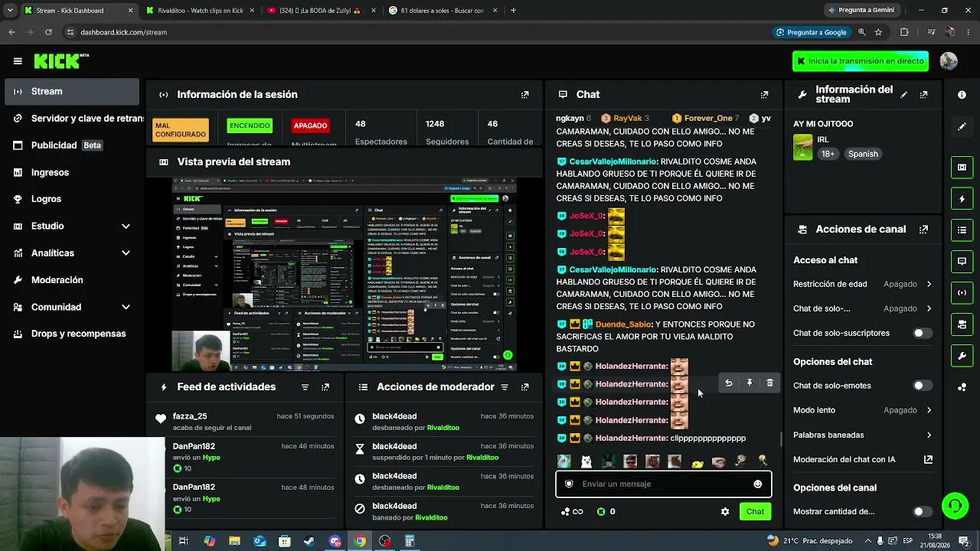
Task: Open Chat de solo-... setting options
Action: 863,308
